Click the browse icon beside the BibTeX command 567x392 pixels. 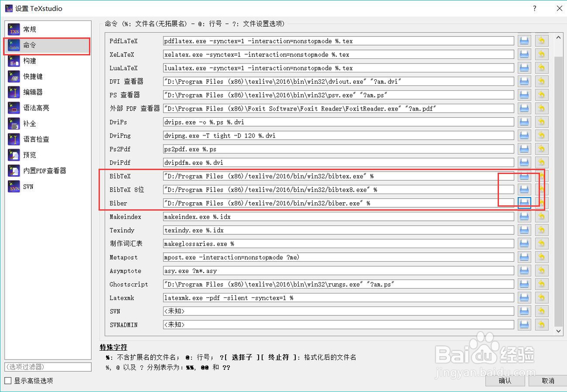[524, 176]
